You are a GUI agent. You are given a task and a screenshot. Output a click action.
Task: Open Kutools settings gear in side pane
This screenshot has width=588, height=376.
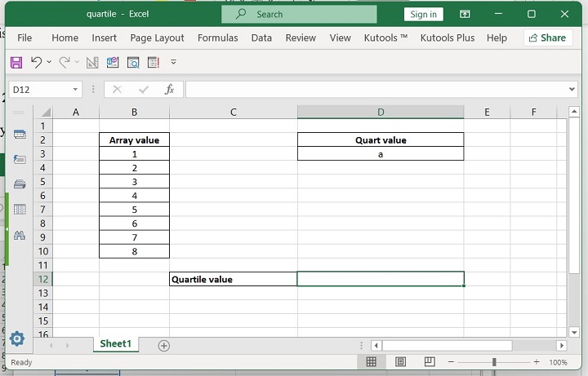pos(17,338)
